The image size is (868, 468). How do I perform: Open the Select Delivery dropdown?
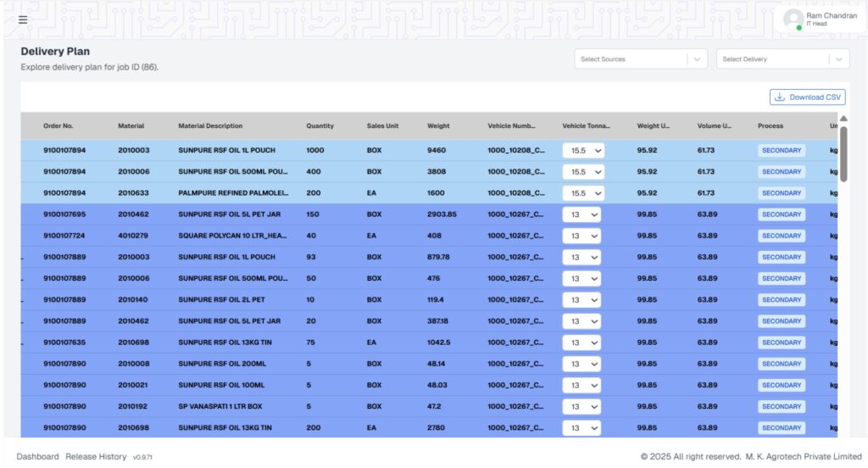click(x=782, y=59)
